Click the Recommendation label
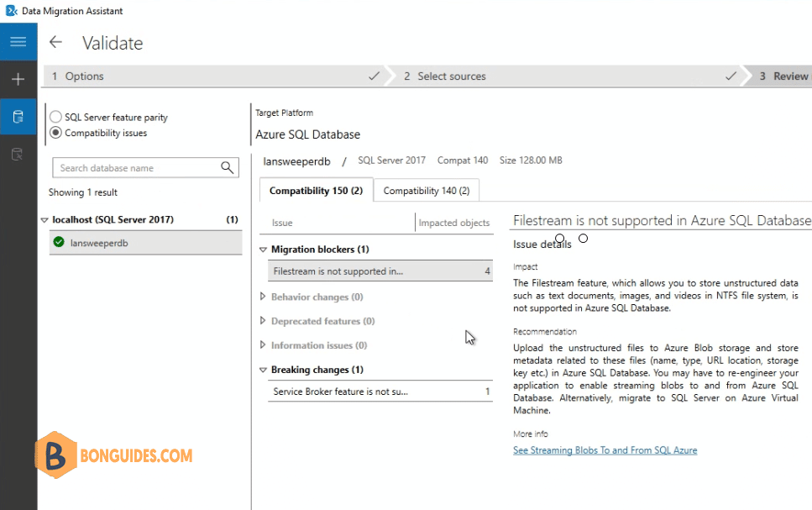This screenshot has width=812, height=510. [545, 332]
